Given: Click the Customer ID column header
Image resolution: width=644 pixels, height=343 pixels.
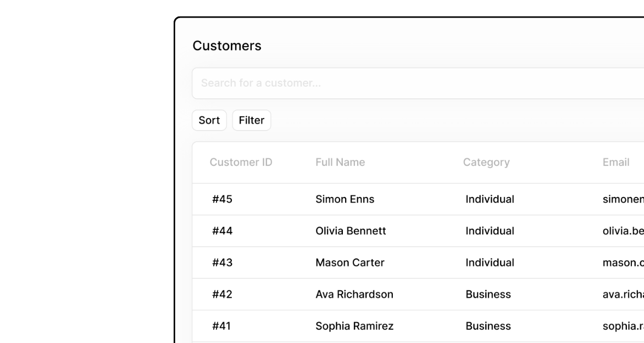Looking at the screenshot, I should [x=241, y=162].
